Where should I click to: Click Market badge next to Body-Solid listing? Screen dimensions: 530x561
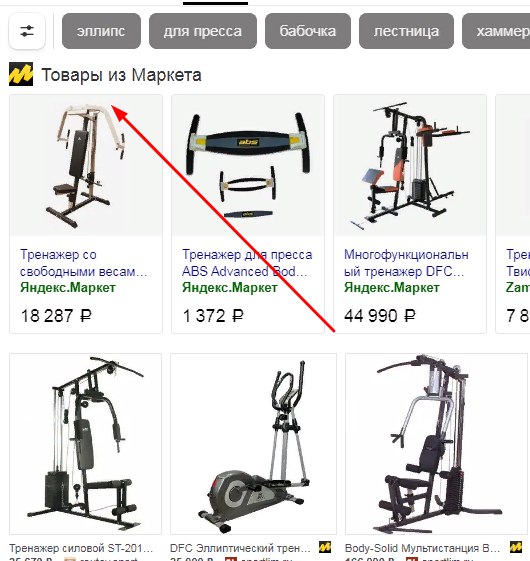pos(516,547)
